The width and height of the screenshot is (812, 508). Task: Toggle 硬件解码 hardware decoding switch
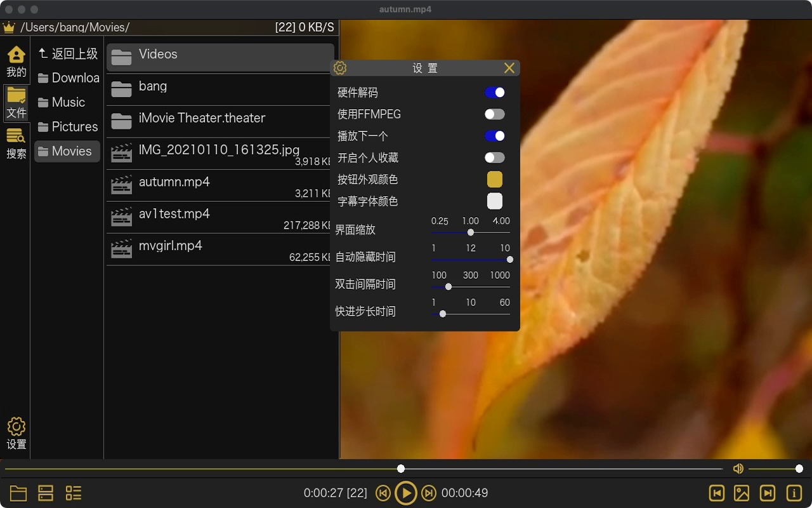click(495, 93)
